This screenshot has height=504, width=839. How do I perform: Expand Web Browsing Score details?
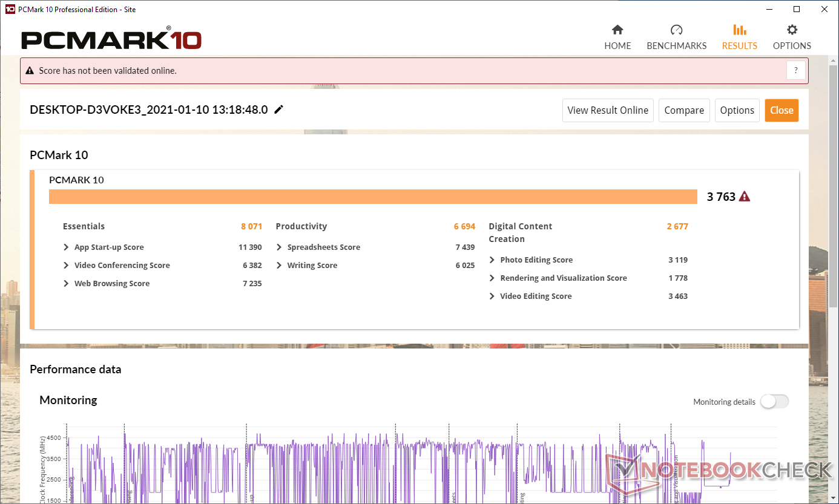[x=66, y=284]
